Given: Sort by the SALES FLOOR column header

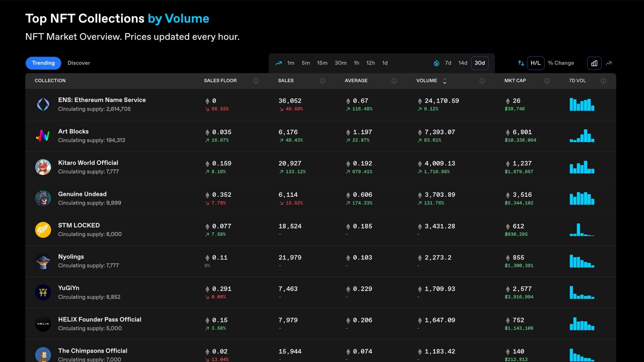Looking at the screenshot, I should [x=220, y=81].
